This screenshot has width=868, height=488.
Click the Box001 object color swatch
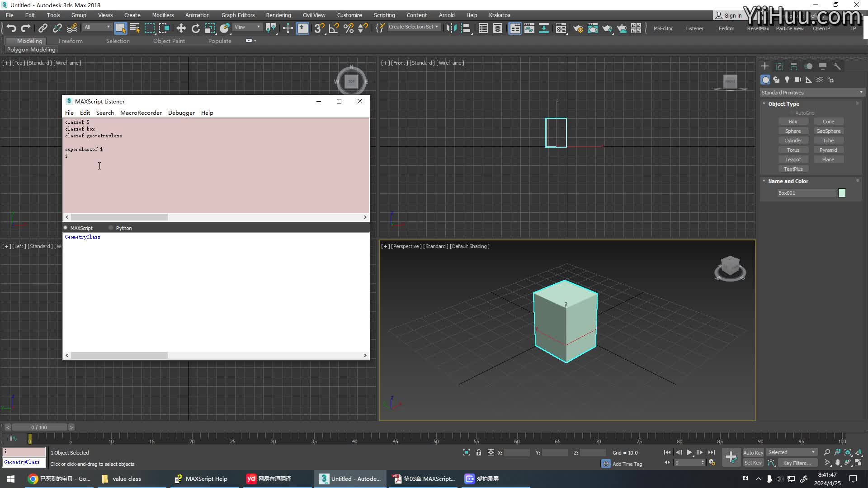842,193
